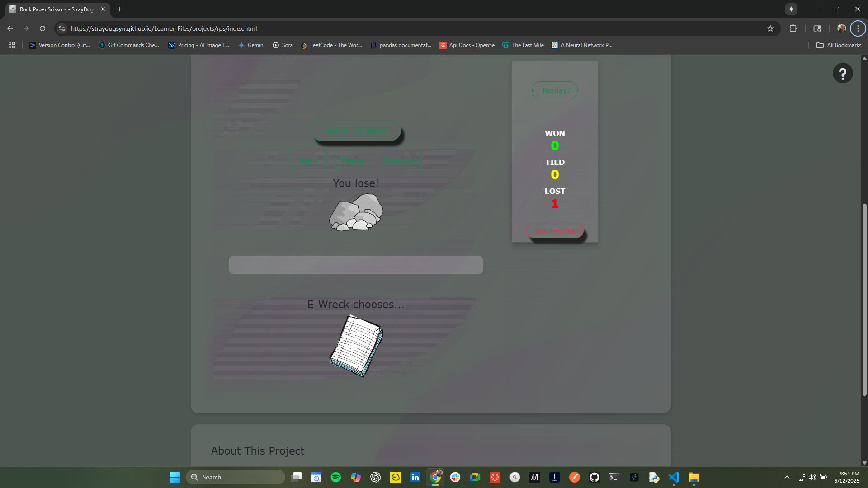
Task: Open Task View in the taskbar
Action: 296,477
